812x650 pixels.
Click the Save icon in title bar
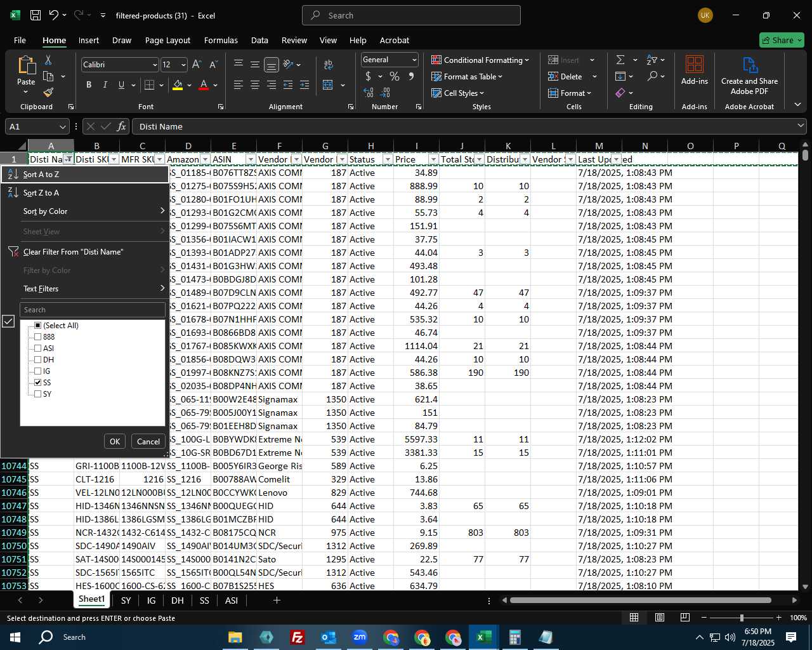36,15
